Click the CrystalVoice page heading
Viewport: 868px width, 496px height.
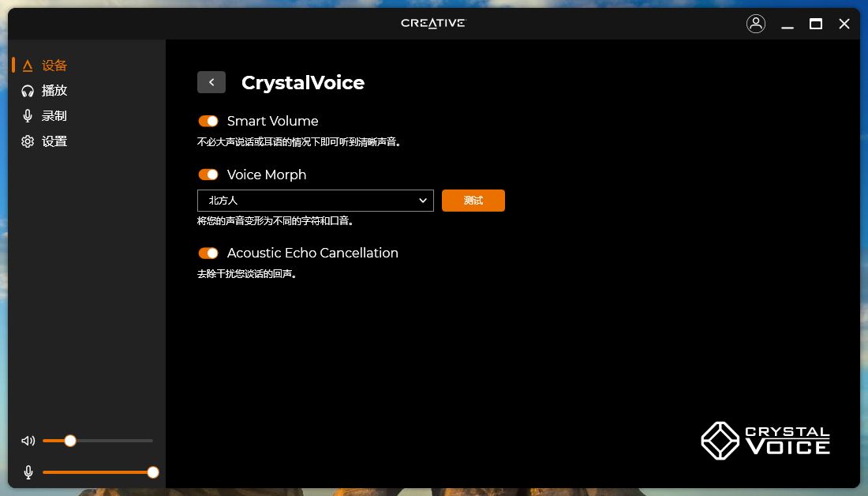[303, 83]
